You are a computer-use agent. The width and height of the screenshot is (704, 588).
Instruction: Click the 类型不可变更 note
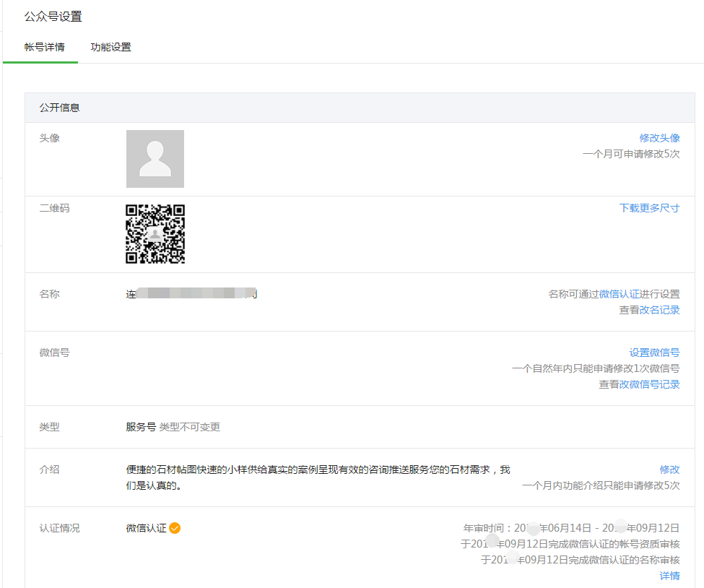click(x=190, y=427)
